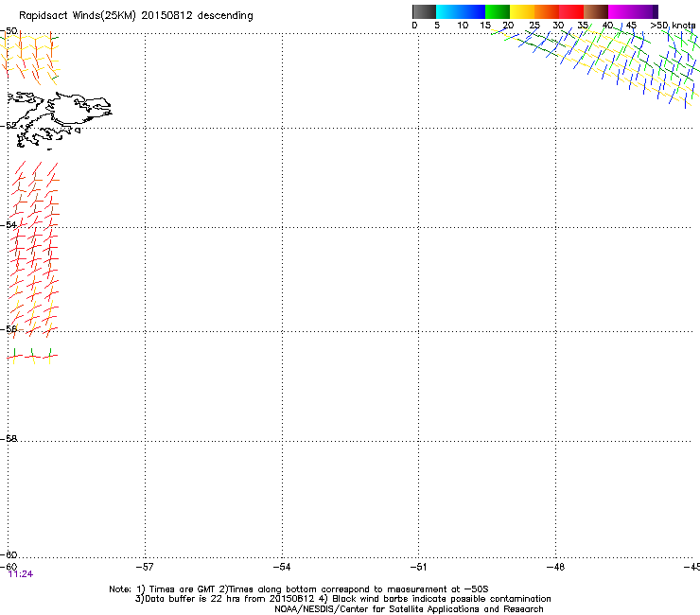Click the -50 latitude label at top left
Viewport: 700px width, 615px height.
click(9, 31)
